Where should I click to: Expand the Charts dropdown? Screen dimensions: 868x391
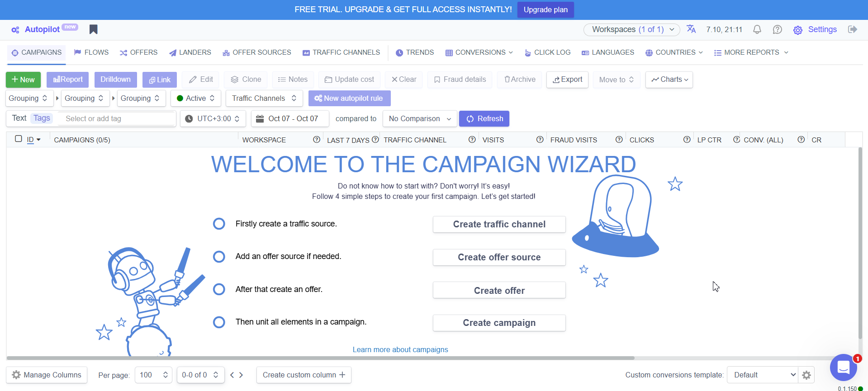tap(669, 80)
